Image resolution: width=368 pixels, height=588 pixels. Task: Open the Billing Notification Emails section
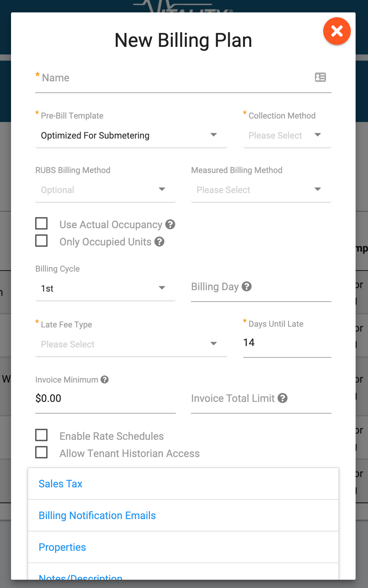click(x=97, y=515)
